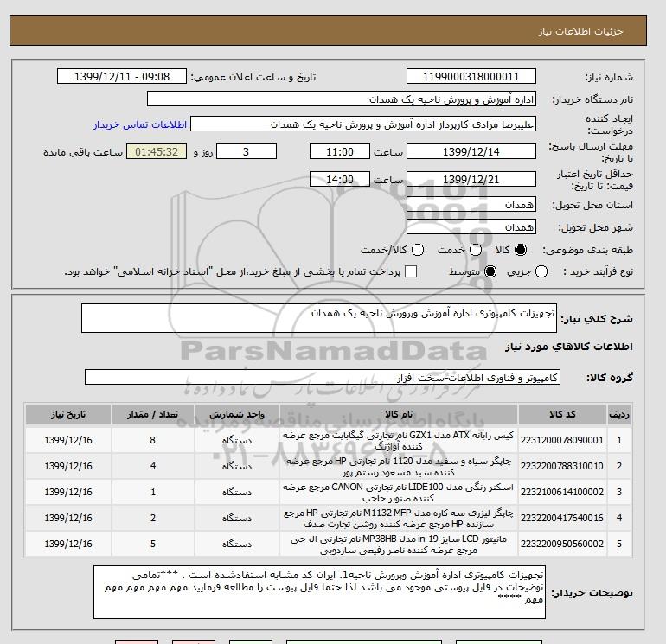Click price validity date 1399/12/21
The image size is (666, 644).
[x=471, y=179]
